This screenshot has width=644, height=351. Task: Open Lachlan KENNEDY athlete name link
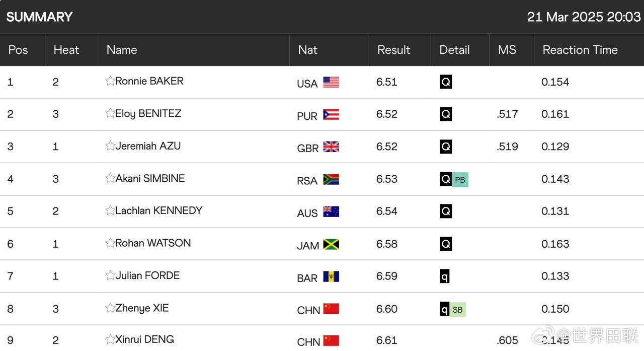pos(159,210)
